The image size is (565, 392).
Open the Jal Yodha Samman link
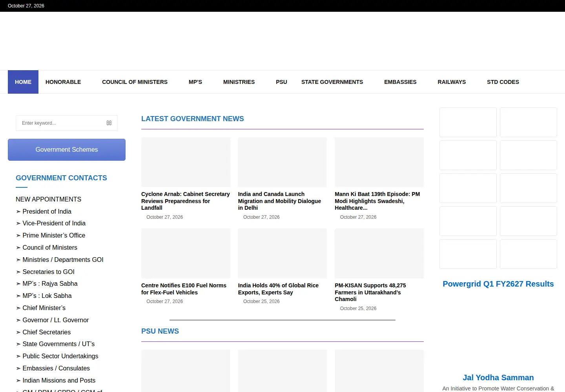click(498, 378)
